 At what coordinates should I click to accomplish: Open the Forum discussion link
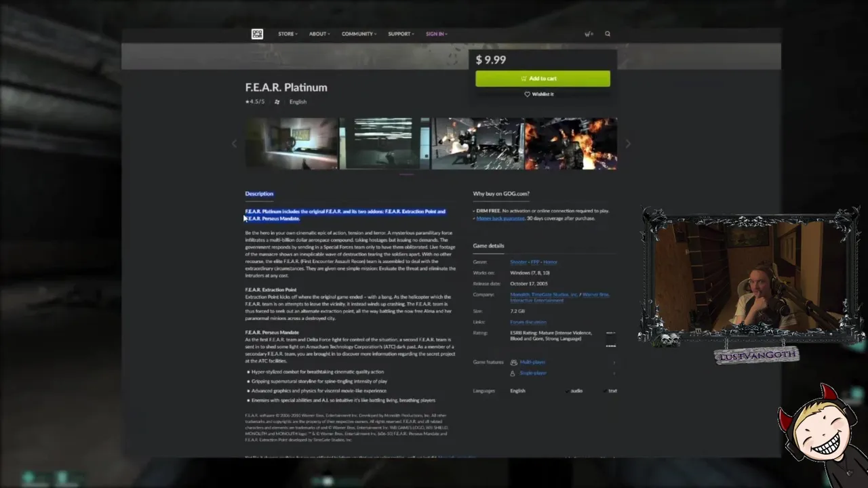click(528, 322)
